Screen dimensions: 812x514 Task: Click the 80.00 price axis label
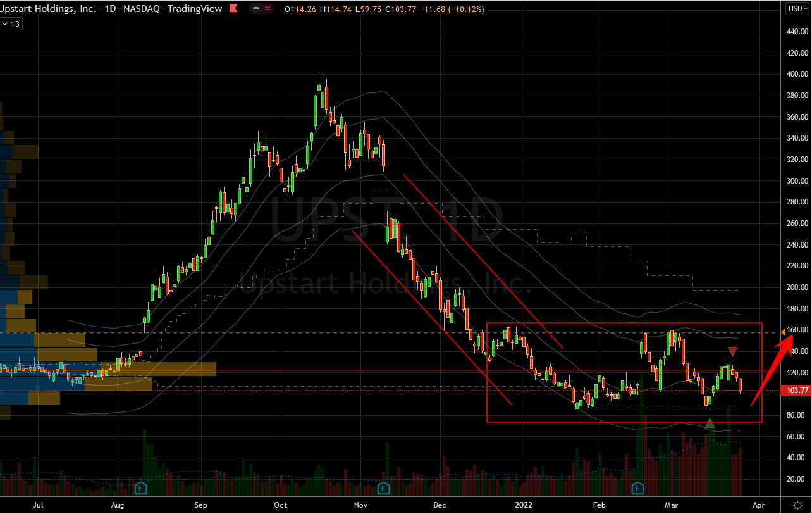(796, 415)
